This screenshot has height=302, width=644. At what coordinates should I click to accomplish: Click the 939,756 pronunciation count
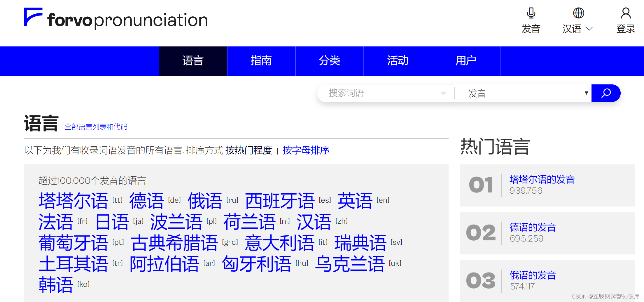pos(526,191)
